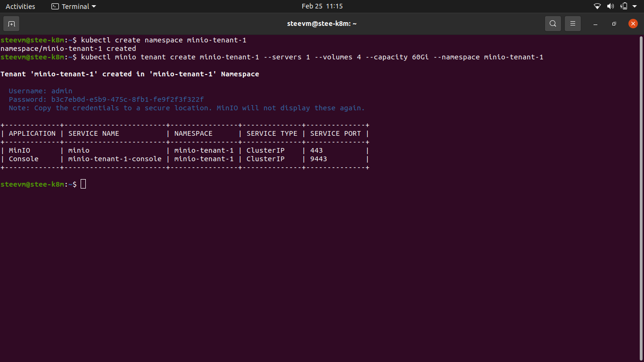The image size is (644, 362).
Task: Expand the system tray dropdown arrow
Action: click(x=635, y=6)
